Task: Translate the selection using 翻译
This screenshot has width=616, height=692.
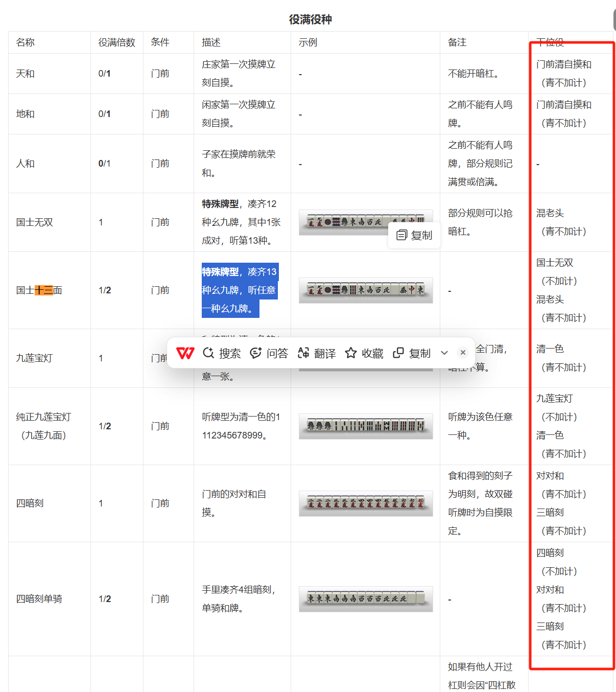Action: point(317,353)
